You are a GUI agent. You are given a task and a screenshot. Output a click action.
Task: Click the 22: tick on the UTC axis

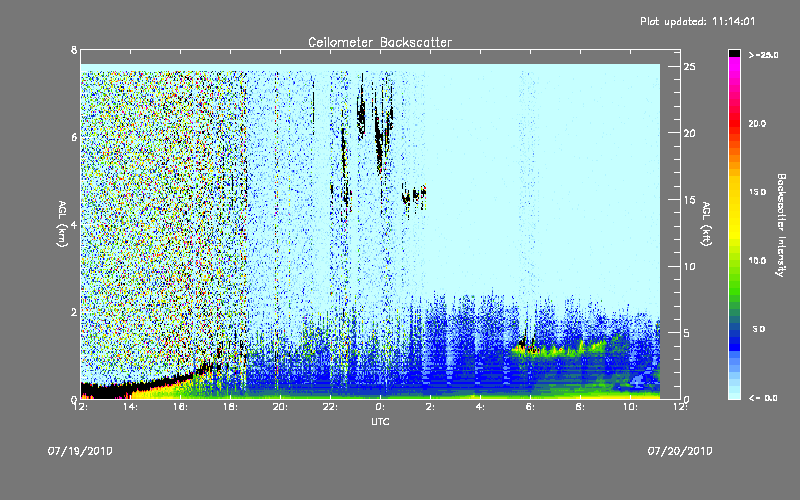click(330, 407)
